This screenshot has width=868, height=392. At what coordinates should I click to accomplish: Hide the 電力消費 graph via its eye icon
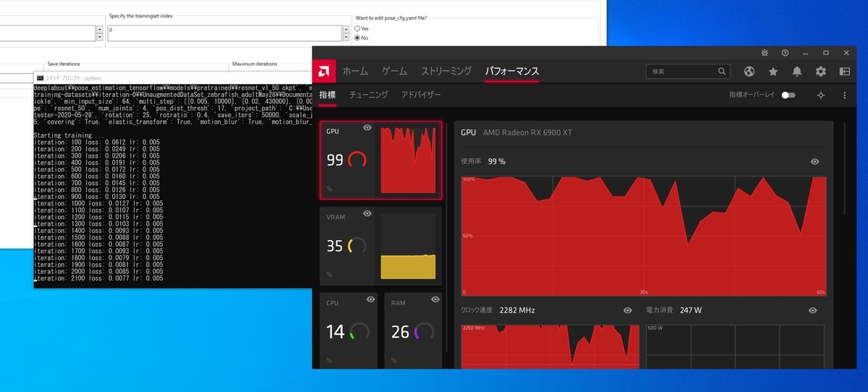pos(813,310)
